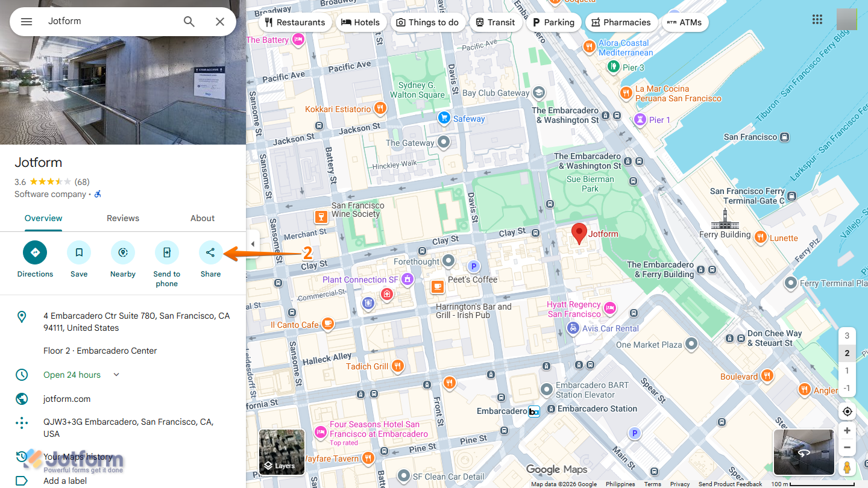This screenshot has width=868, height=488.
Task: Open the Google apps grid
Action: pos(817,19)
